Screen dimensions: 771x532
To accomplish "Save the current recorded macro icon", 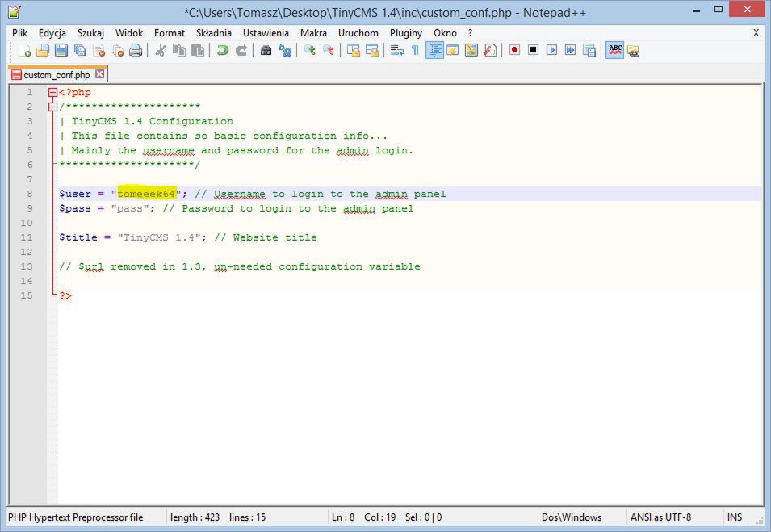I will (589, 50).
